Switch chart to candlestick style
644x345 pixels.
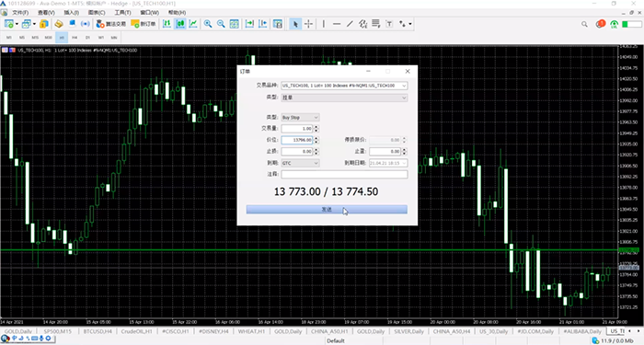(x=180, y=24)
